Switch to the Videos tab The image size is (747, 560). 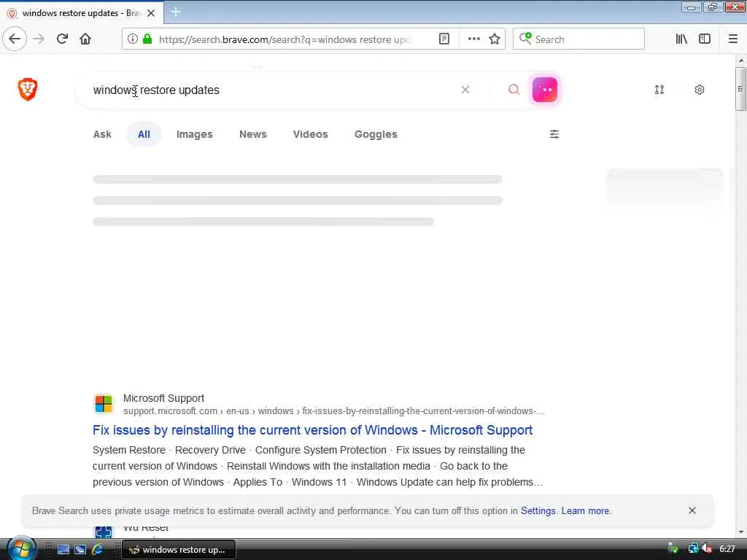click(x=311, y=134)
